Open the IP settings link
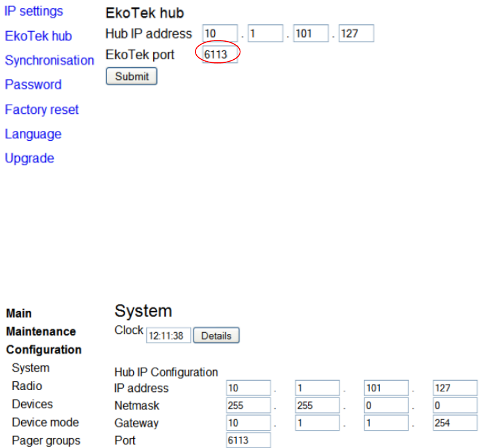Viewport: 482px width, 448px height. coord(34,11)
